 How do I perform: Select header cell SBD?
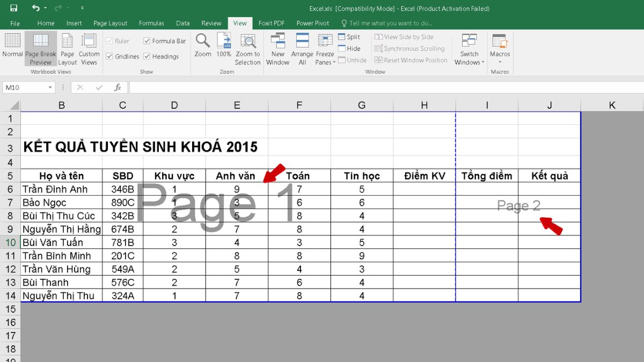click(123, 176)
